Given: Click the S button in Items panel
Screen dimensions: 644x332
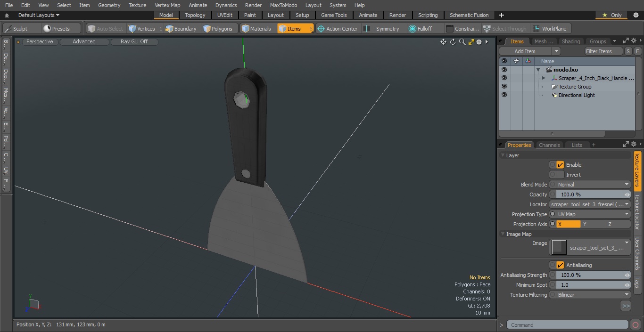Looking at the screenshot, I should [628, 51].
